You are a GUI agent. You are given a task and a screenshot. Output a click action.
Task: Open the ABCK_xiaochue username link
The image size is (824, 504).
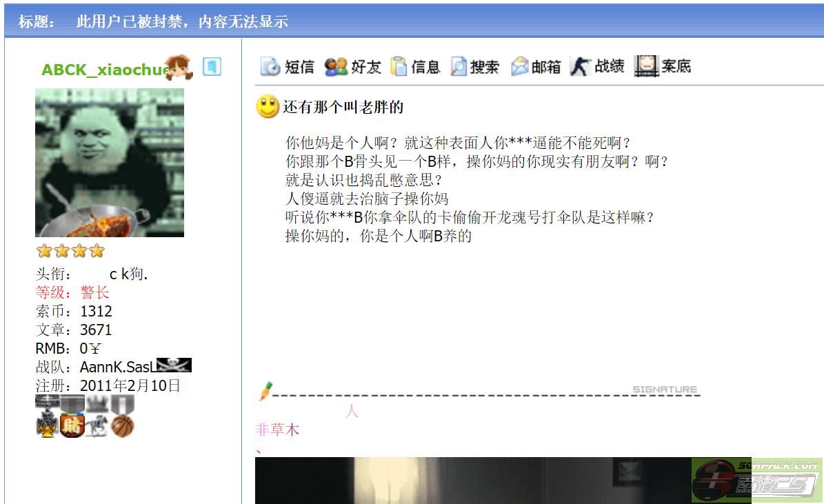(105, 70)
